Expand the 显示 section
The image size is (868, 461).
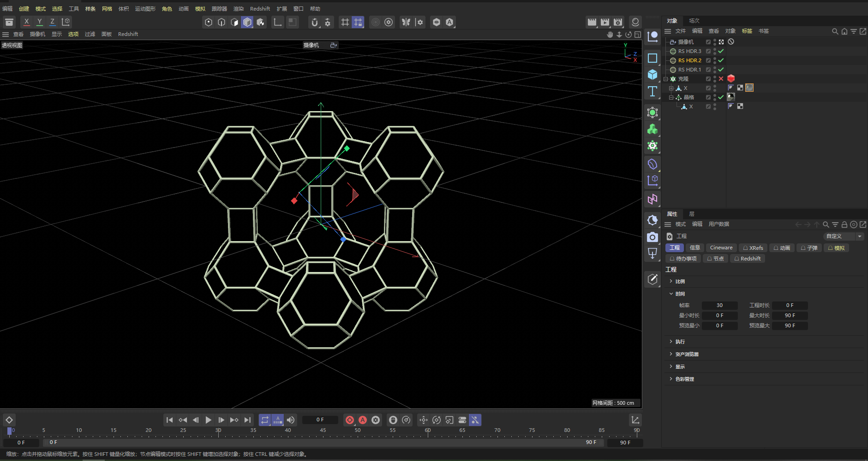671,366
